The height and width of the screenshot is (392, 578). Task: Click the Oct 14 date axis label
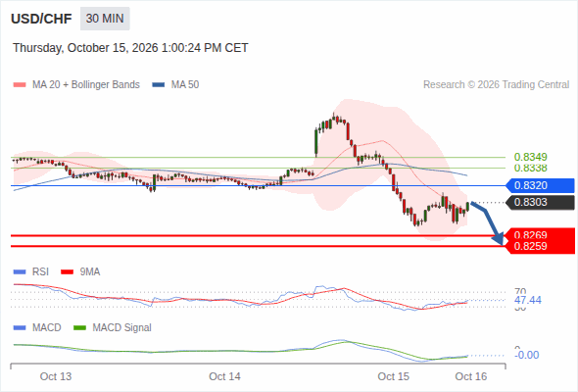click(x=224, y=377)
